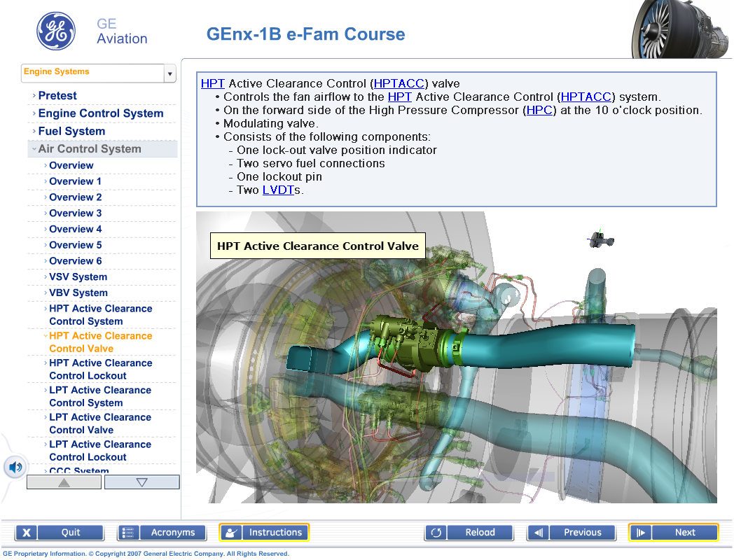
Task: Click the engine photo in header
Action: click(x=681, y=29)
